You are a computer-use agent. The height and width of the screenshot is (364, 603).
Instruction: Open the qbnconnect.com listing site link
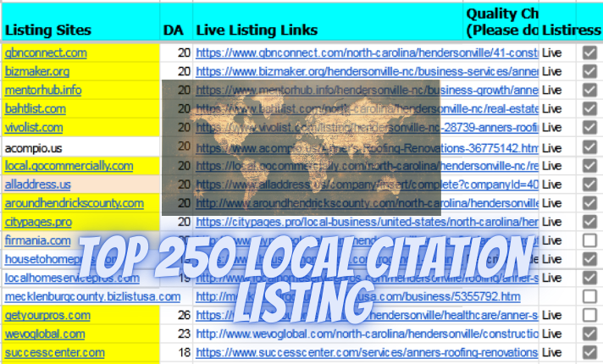(46, 52)
